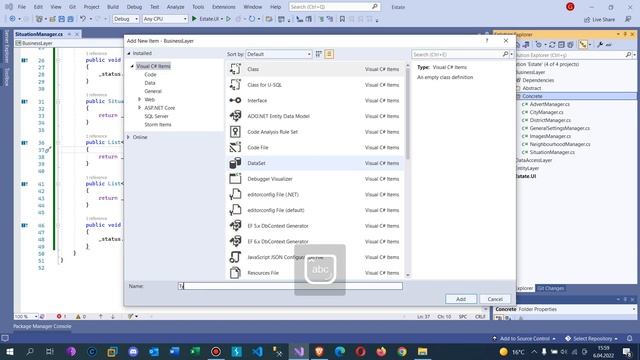Select the Code File template
This screenshot has width=640, height=360.
pyautogui.click(x=315, y=147)
